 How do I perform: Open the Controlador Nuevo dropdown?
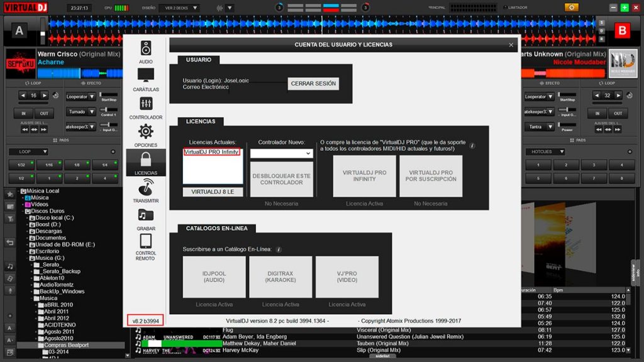[x=281, y=153]
